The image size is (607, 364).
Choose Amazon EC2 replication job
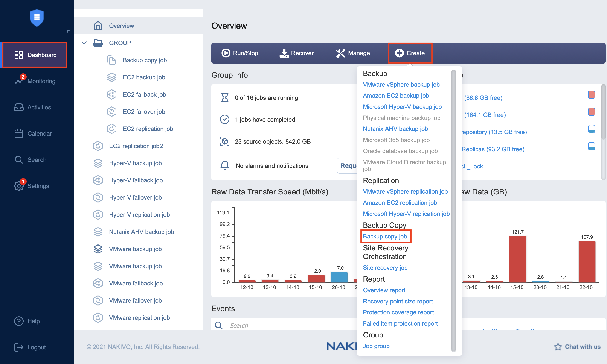point(400,203)
